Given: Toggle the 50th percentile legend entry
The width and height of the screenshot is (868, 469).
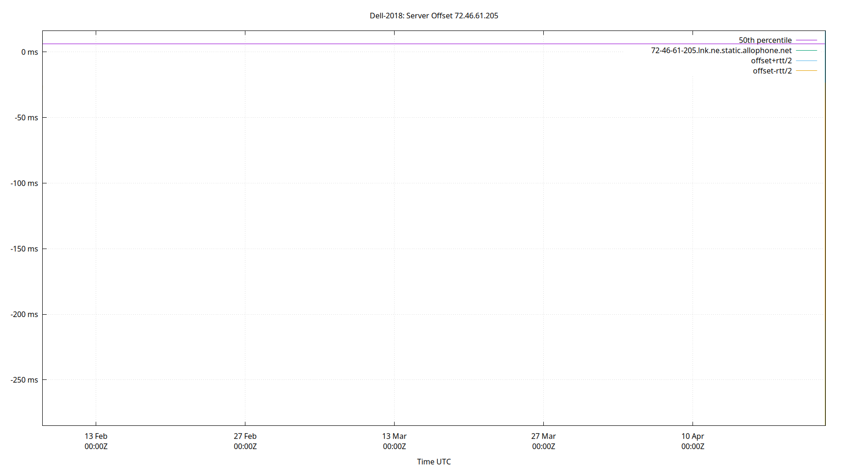Looking at the screenshot, I should (x=765, y=40).
